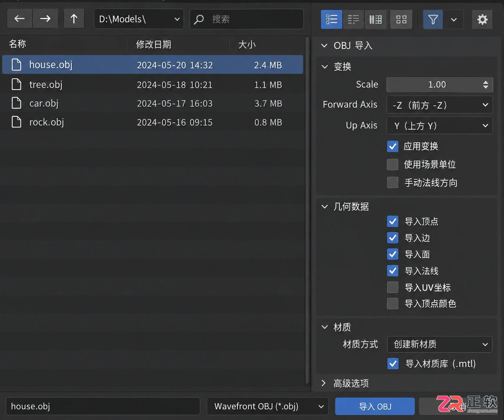Go back to the previous folder
The width and height of the screenshot is (504, 420).
click(x=20, y=19)
